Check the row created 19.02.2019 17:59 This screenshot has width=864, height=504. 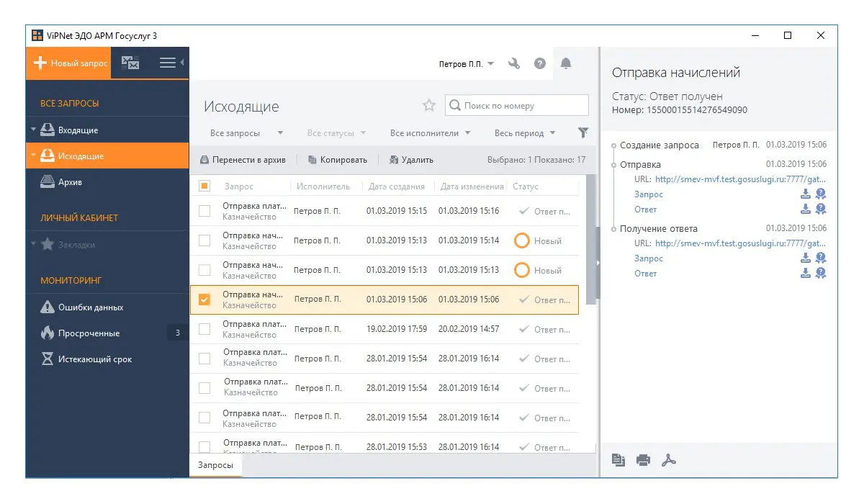click(x=204, y=329)
